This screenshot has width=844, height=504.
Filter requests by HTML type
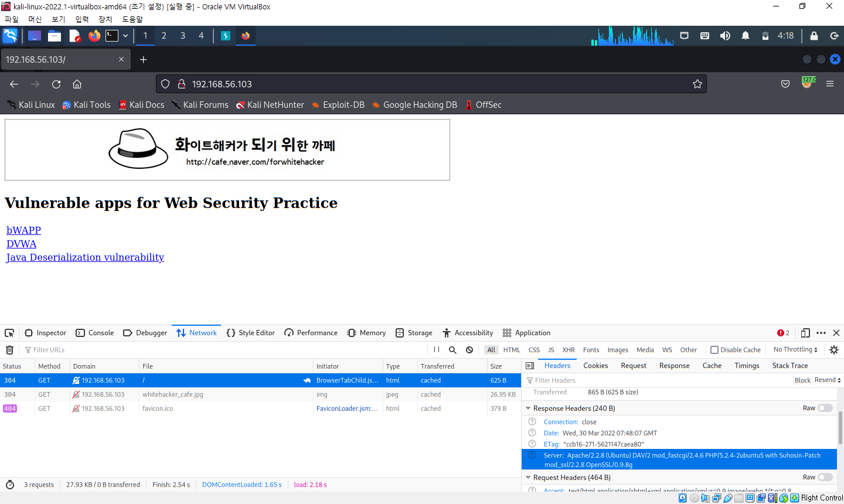(x=512, y=350)
